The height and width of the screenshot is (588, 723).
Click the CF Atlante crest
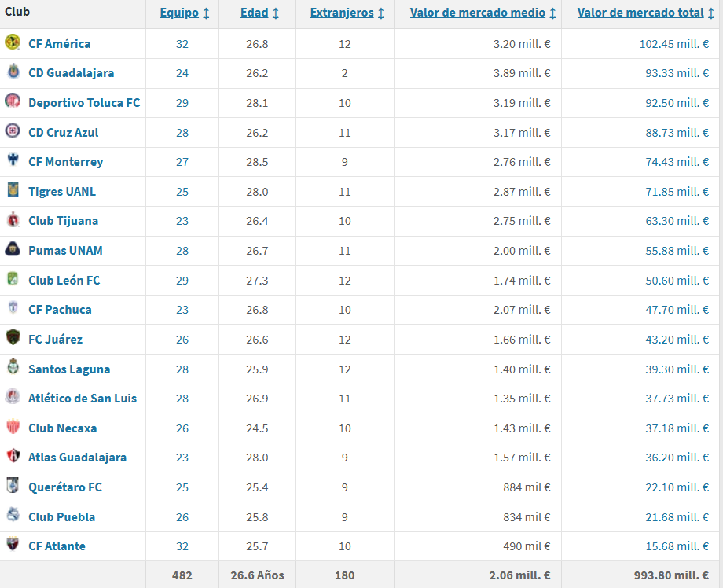(13, 544)
